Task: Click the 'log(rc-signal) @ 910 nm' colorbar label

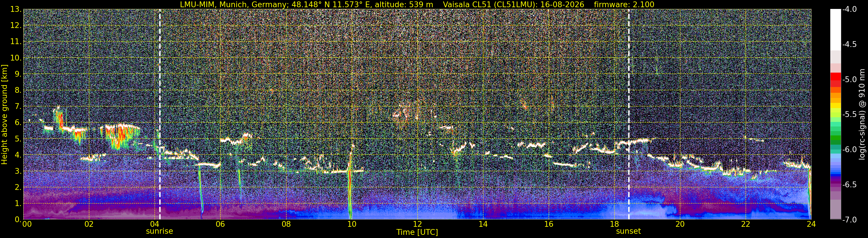Action: pos(862,115)
